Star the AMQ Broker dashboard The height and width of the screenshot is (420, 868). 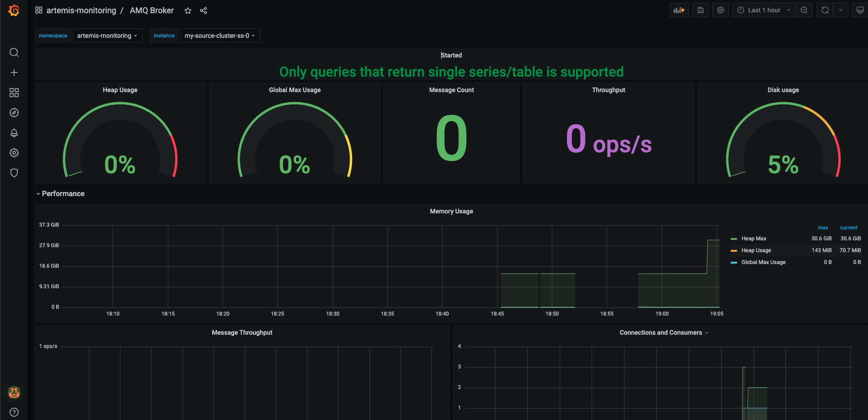[x=187, y=10]
